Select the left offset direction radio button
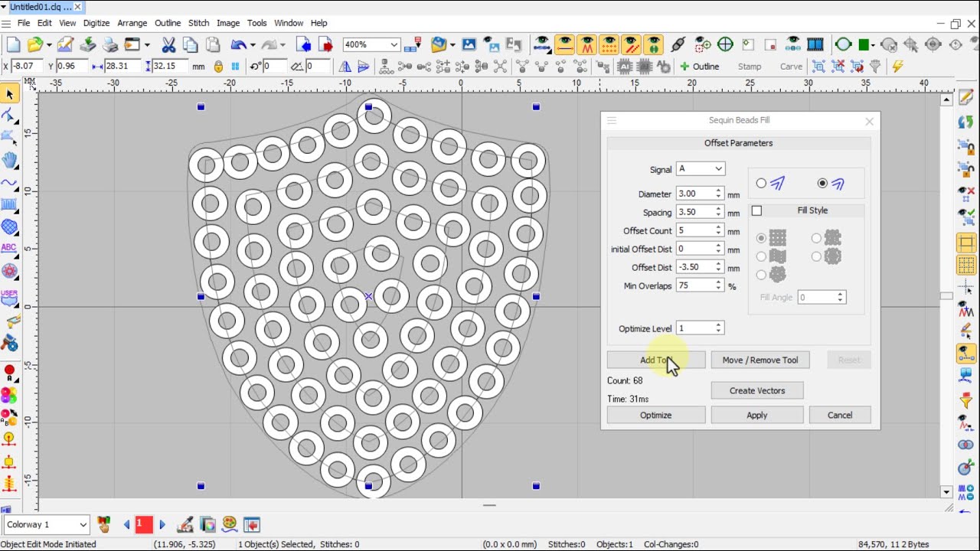Viewport: 980px width, 551px height. click(761, 184)
